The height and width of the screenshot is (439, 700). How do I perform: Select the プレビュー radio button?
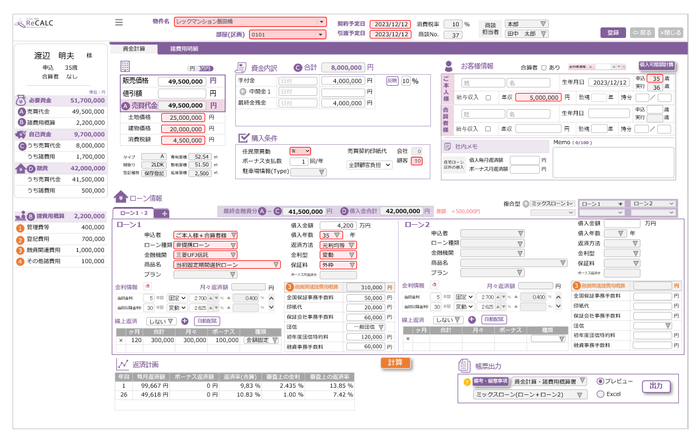click(x=600, y=381)
